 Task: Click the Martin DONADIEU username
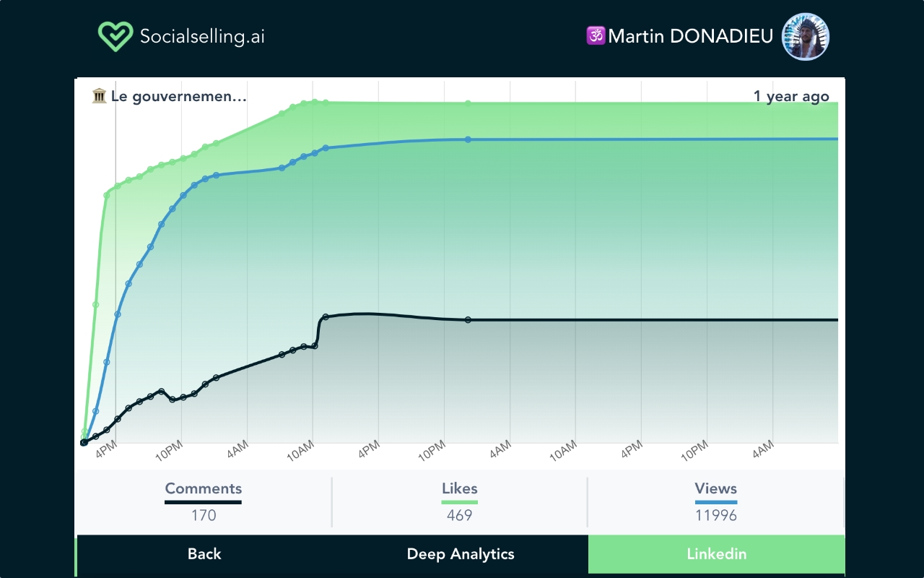691,36
